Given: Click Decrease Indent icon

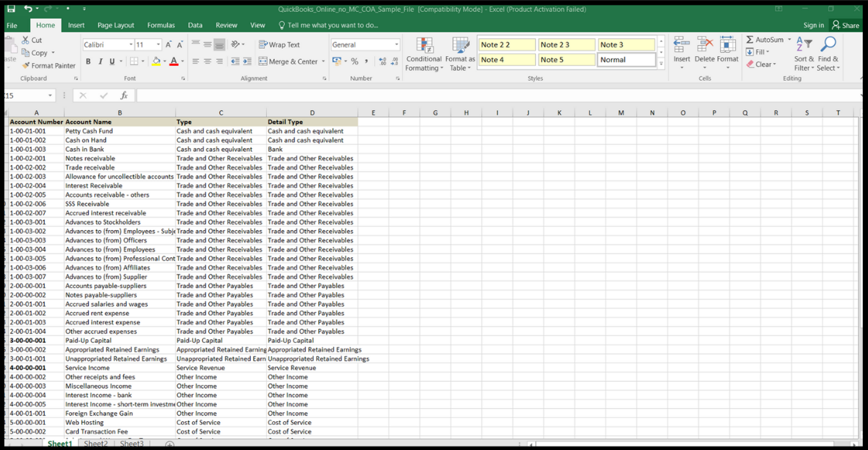Looking at the screenshot, I should pos(235,61).
